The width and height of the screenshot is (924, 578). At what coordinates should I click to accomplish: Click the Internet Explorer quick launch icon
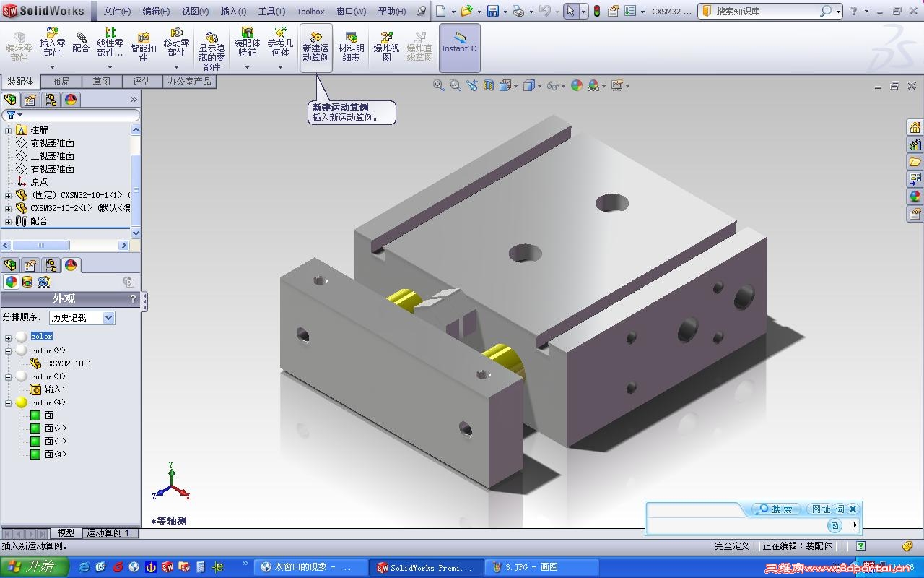(x=84, y=567)
